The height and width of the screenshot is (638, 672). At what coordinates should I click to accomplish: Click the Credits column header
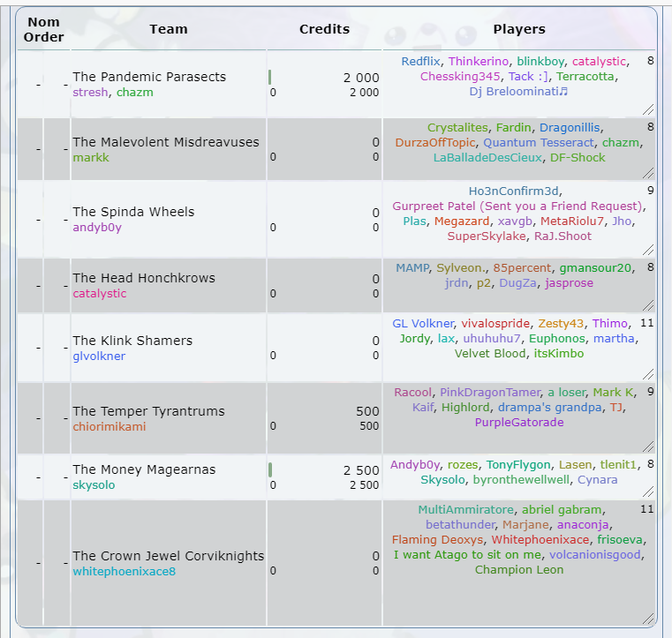324,29
